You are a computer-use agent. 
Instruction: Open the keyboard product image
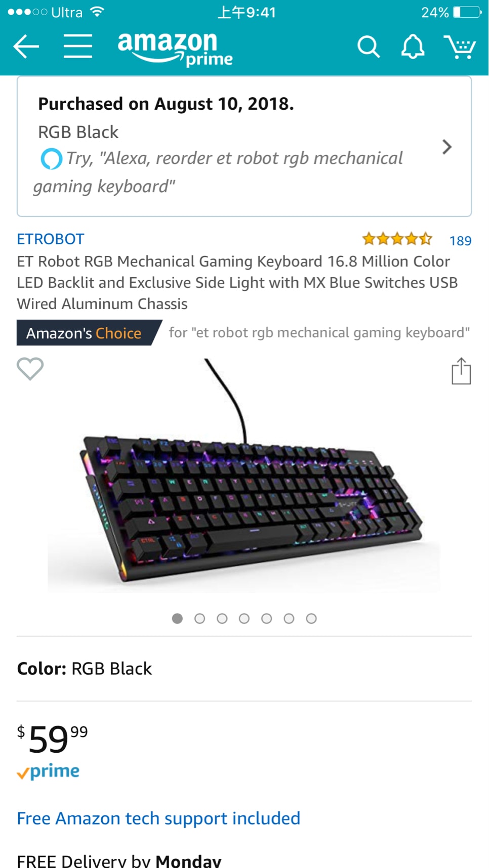244,475
